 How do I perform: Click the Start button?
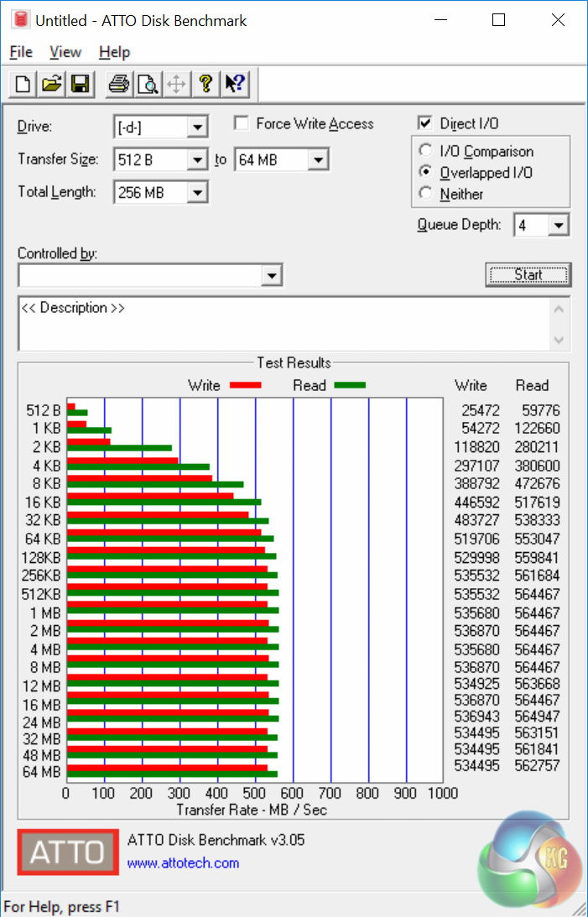(x=528, y=275)
